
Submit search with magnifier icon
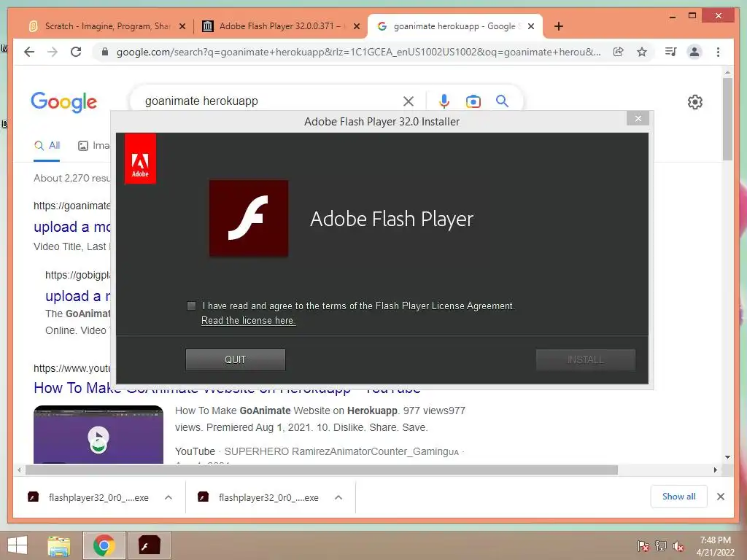pyautogui.click(x=502, y=101)
